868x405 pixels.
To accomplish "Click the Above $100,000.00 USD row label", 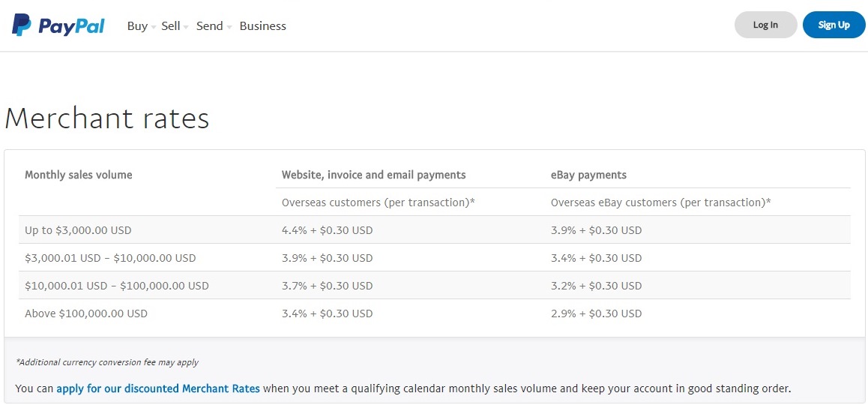I will click(86, 313).
